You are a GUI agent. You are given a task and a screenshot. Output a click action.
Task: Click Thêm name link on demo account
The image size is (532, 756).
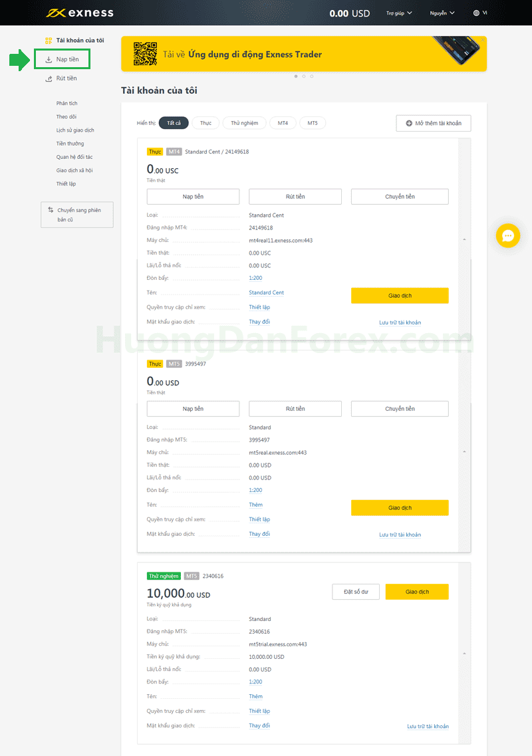[x=255, y=696]
